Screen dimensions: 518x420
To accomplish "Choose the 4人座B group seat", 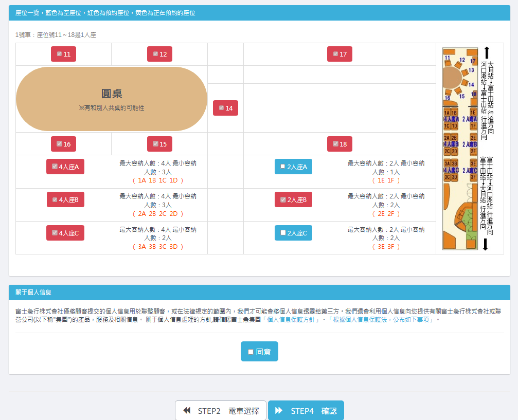I will [x=65, y=199].
